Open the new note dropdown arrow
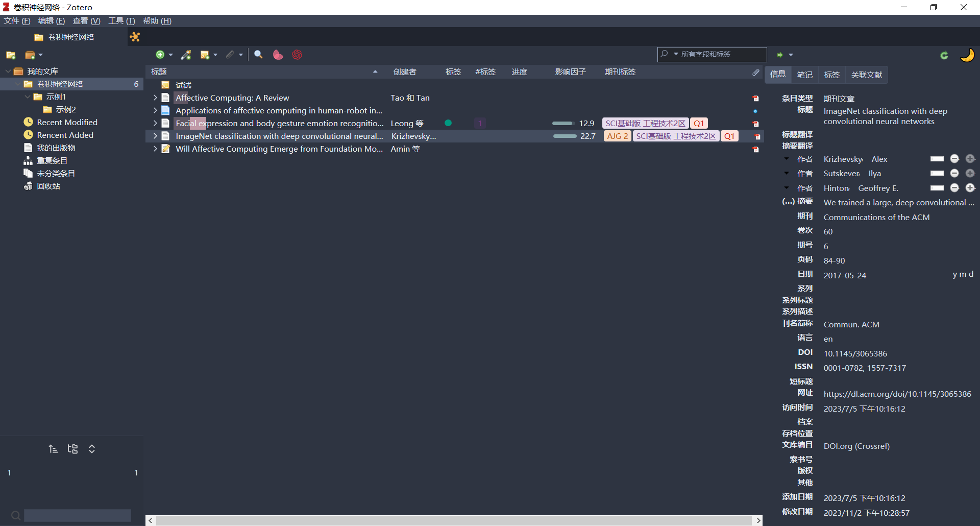Viewport: 980px width, 526px height. click(x=215, y=55)
